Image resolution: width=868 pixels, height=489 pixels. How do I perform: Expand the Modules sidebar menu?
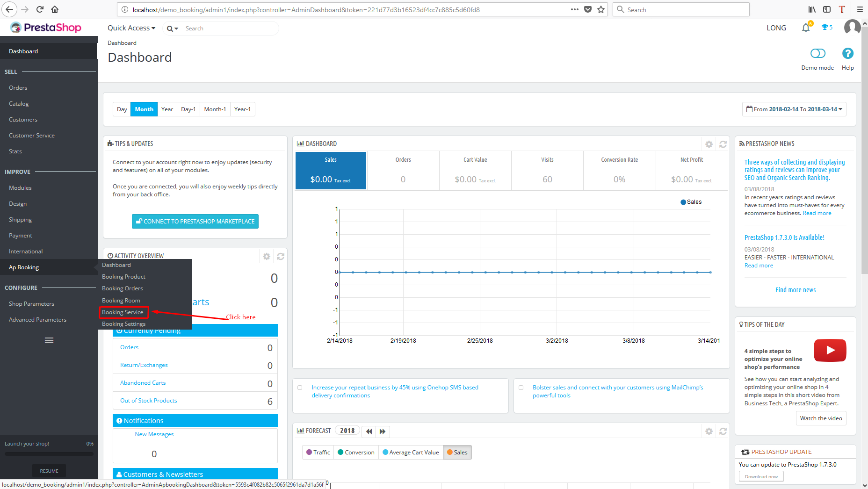[x=20, y=188]
